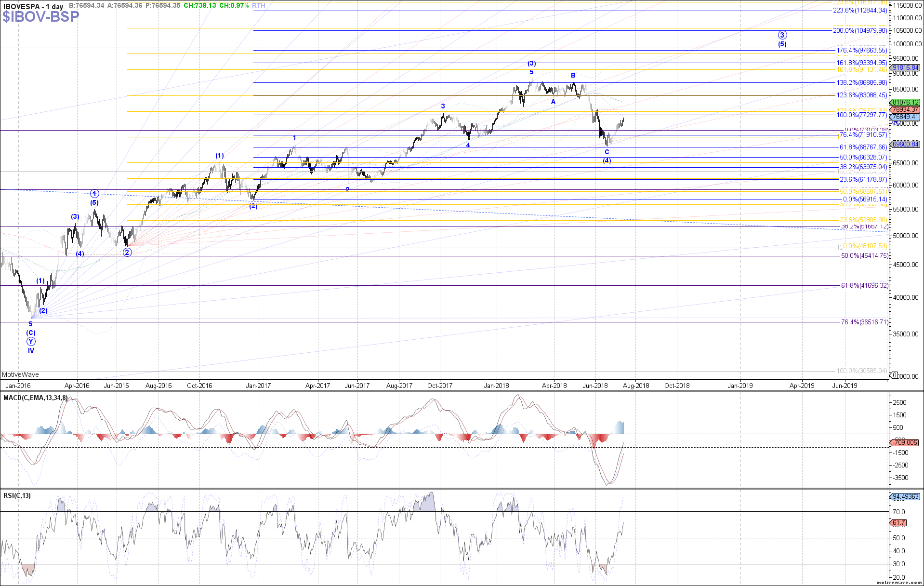Click the 'RTH' session label
Screen dimensions: 924x586
click(x=259, y=6)
